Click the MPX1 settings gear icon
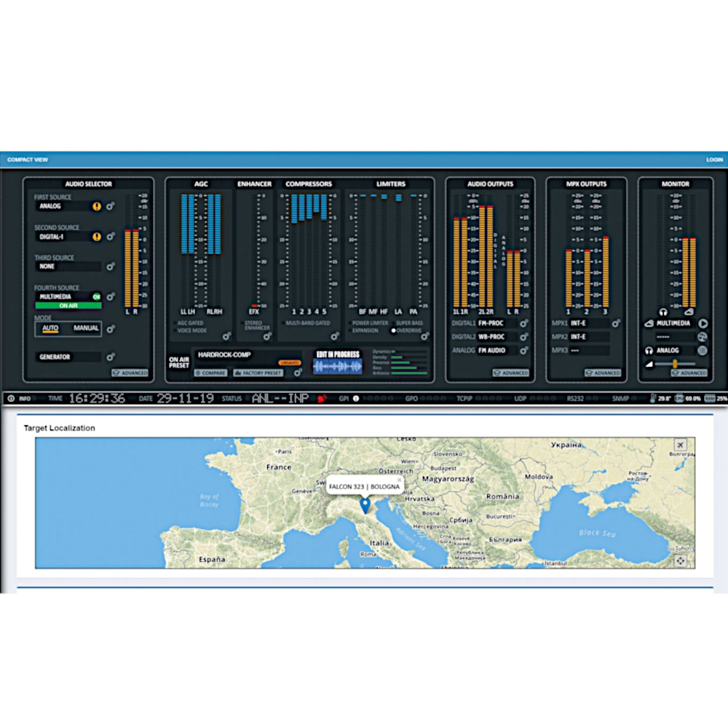728x728 pixels. pos(616,323)
